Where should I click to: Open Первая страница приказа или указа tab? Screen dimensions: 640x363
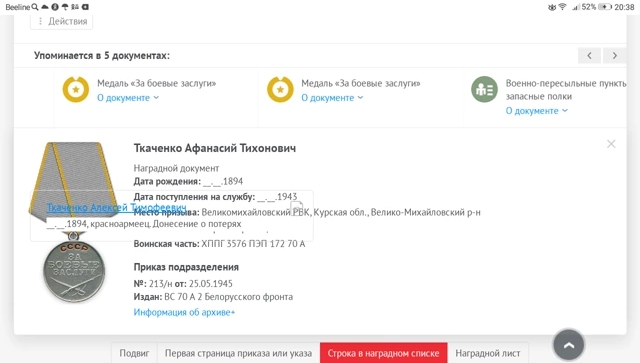(238, 353)
